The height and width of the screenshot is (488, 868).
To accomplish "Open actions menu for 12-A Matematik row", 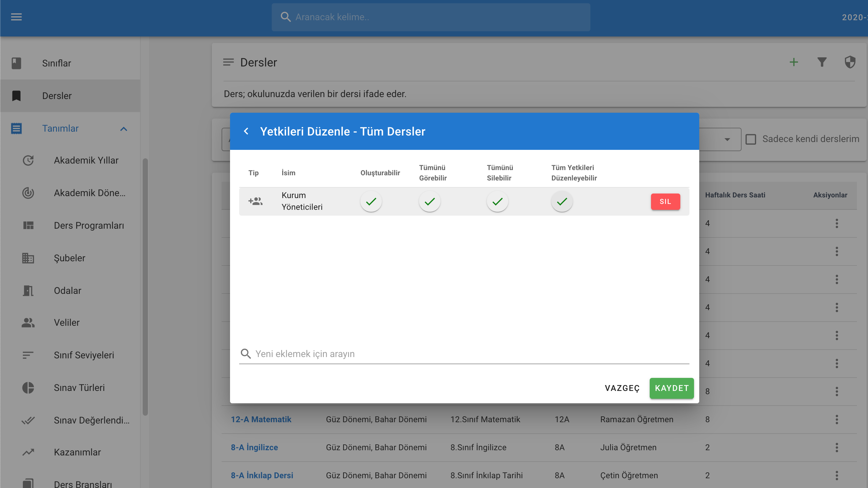I will (837, 420).
